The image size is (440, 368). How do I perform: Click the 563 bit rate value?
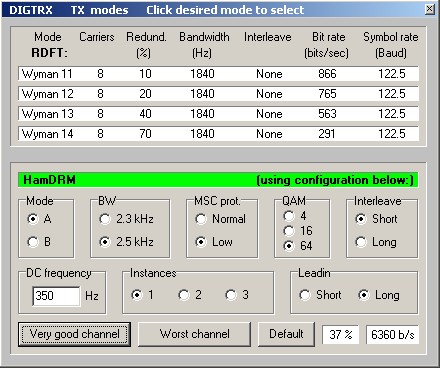pos(327,114)
